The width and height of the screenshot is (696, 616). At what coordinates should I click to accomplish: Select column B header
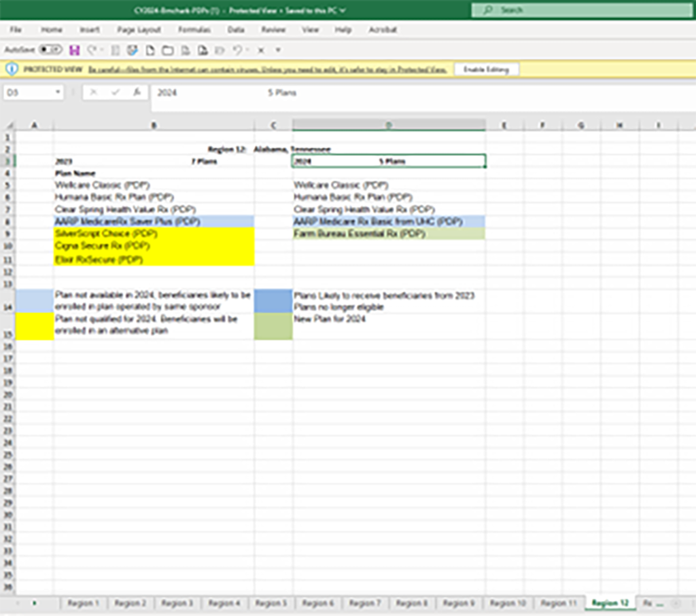click(154, 126)
